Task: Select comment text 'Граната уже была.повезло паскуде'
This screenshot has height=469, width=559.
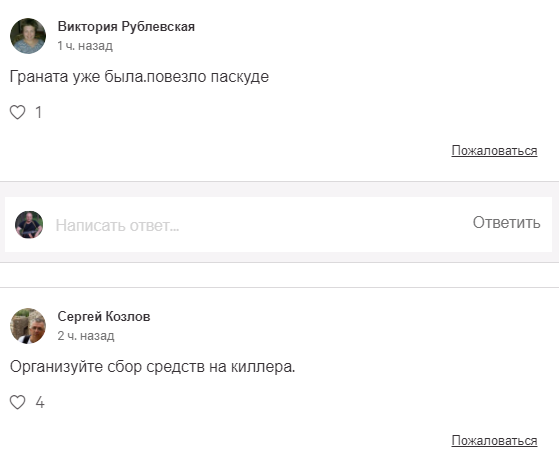Action: pyautogui.click(x=139, y=77)
